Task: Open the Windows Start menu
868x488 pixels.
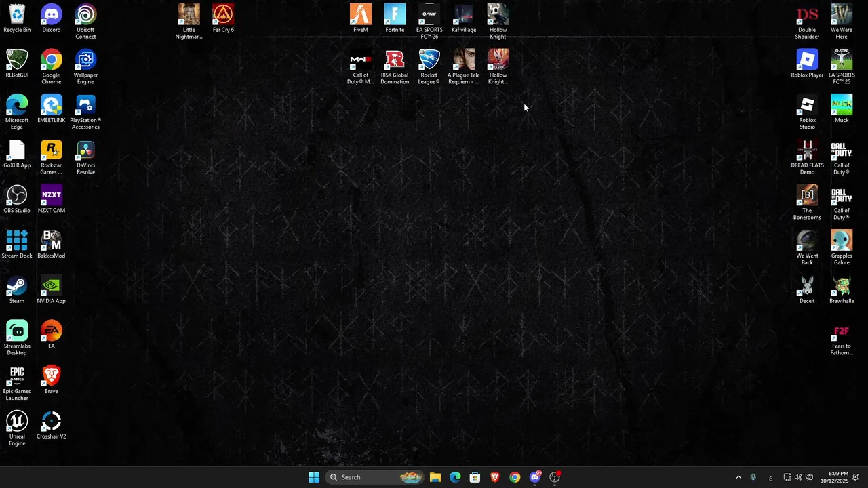Action: 314,477
